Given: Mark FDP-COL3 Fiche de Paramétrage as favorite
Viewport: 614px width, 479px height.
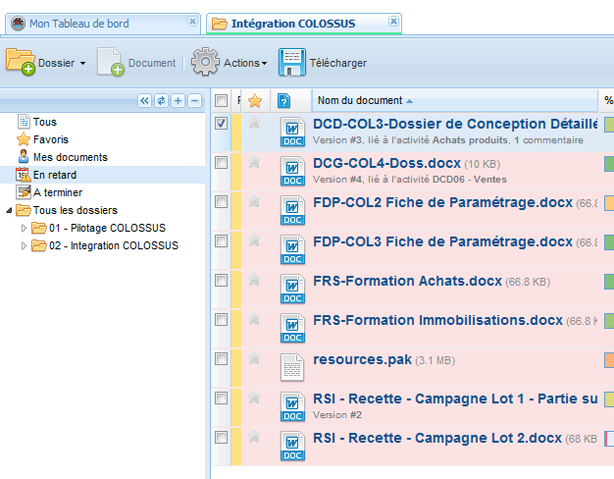Looking at the screenshot, I should pos(255,240).
